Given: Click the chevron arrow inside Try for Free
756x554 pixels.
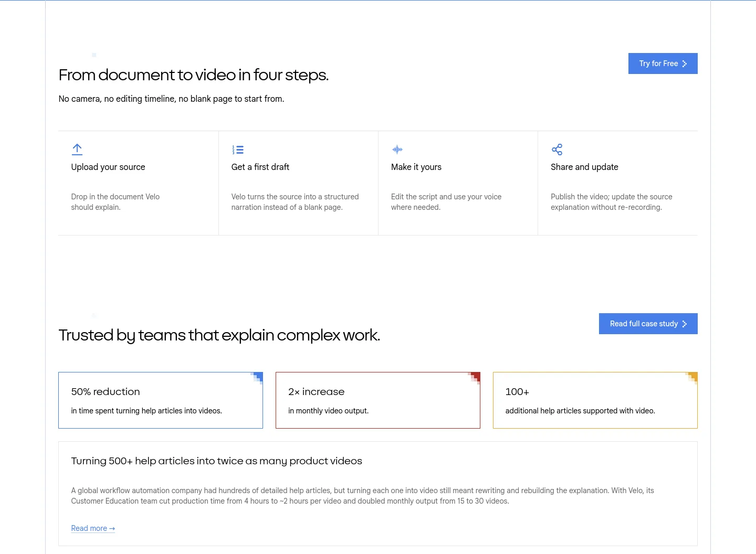Looking at the screenshot, I should pos(684,63).
